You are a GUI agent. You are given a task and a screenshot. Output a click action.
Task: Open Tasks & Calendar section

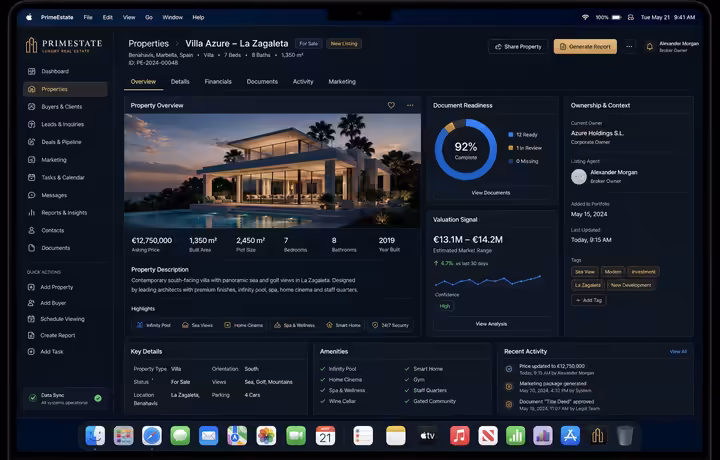click(63, 177)
